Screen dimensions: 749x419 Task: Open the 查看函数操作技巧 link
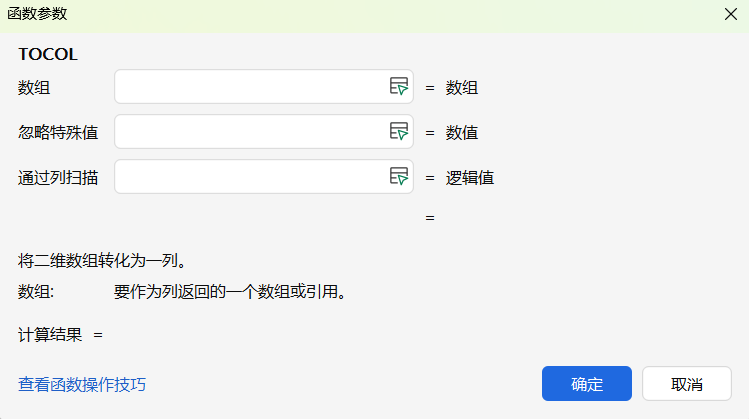click(x=82, y=384)
